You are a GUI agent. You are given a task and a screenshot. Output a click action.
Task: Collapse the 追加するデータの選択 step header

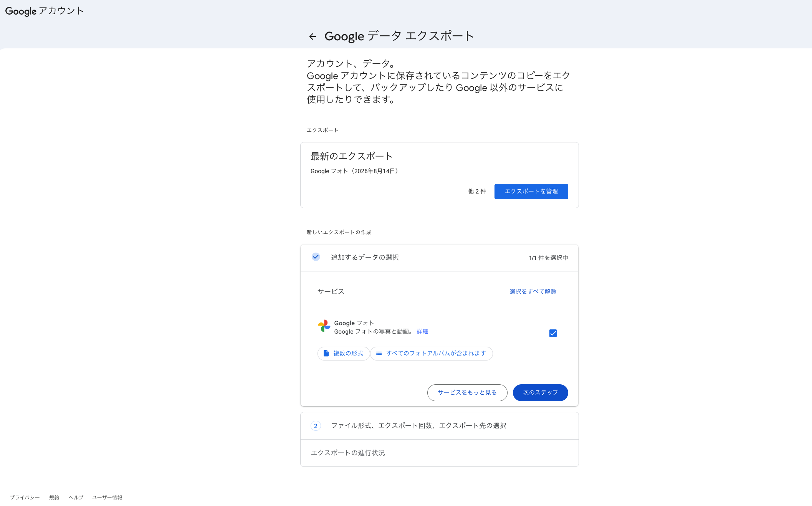[x=439, y=258]
